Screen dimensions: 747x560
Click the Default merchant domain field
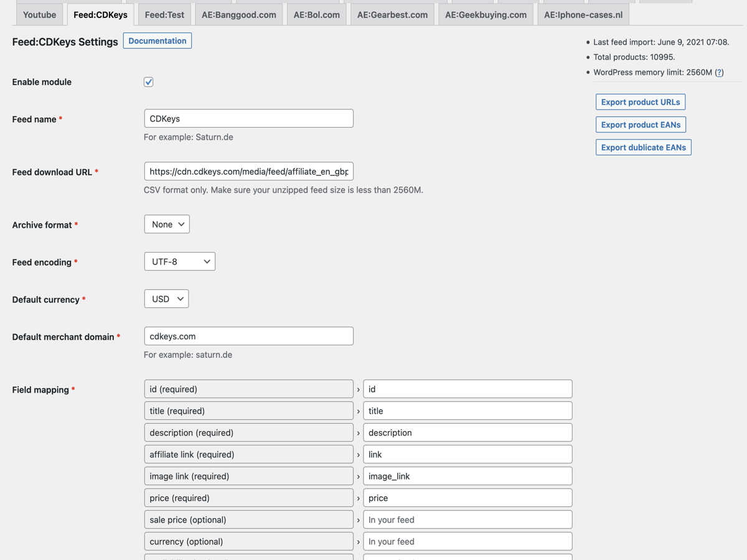click(x=249, y=336)
